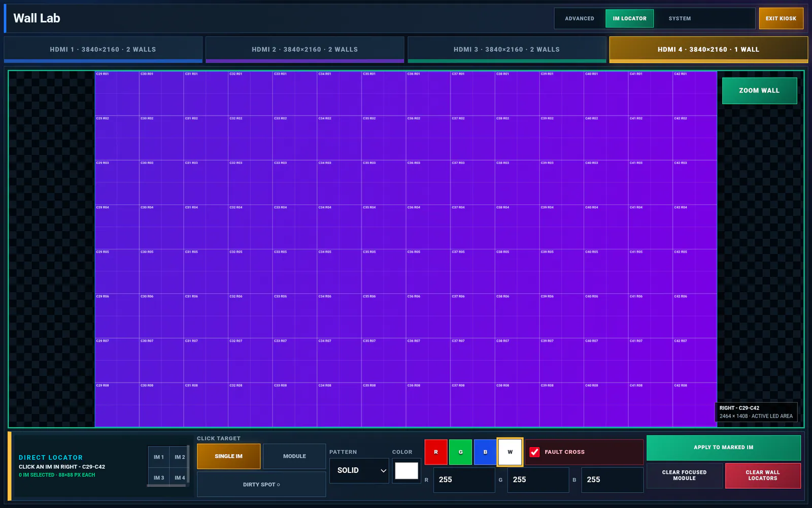The width and height of the screenshot is (812, 508).
Task: Select wall module C42 R08
Action: point(695,405)
